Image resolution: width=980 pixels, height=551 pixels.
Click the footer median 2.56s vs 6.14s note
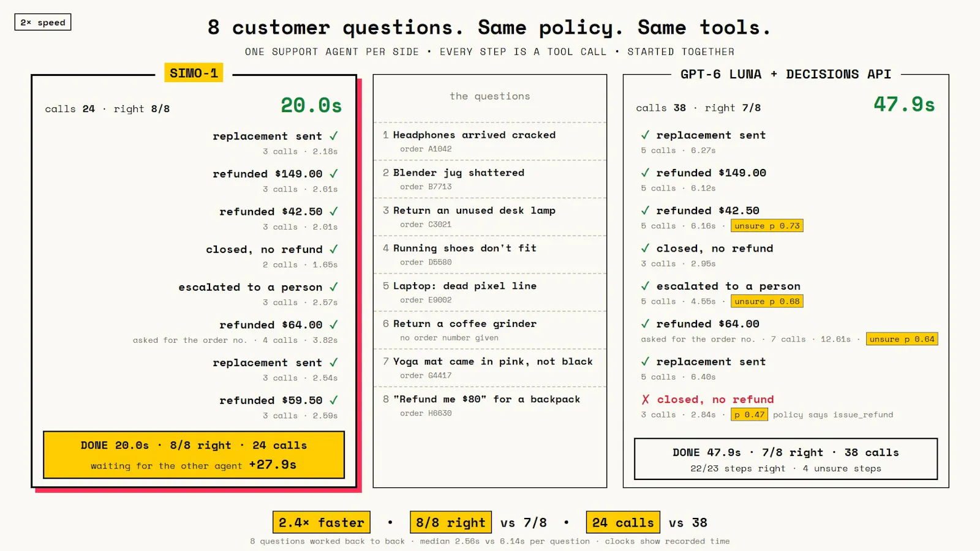click(504, 541)
